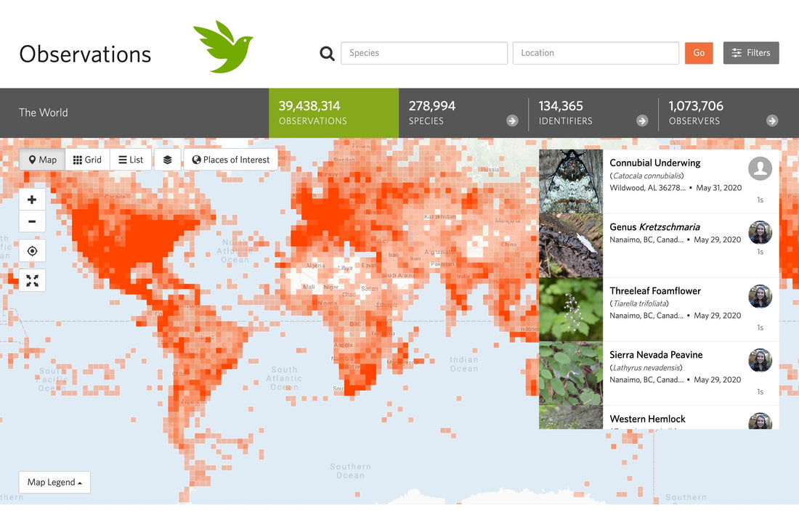Viewport: 799px width, 532px height.
Task: Select the Observations stats tab
Action: (x=333, y=113)
